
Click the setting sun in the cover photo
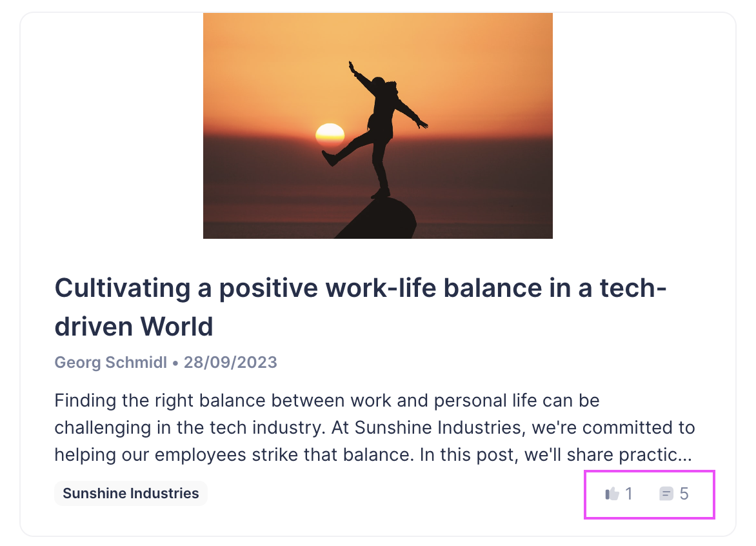point(330,134)
